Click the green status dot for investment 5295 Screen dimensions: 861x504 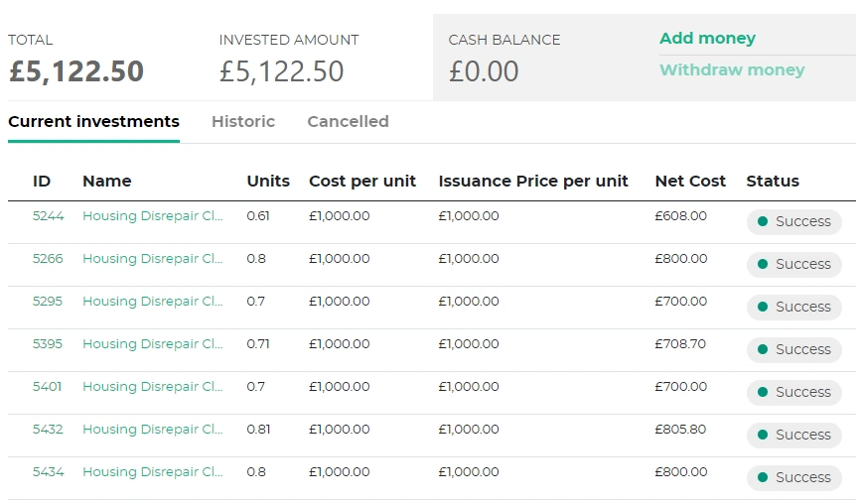pyautogui.click(x=763, y=307)
